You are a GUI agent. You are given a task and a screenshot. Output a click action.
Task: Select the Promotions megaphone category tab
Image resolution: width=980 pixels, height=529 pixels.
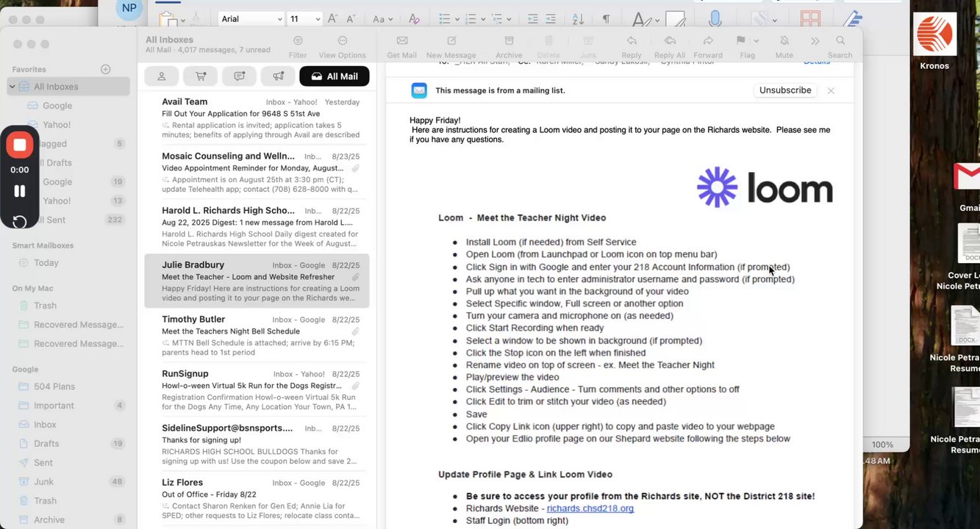coord(278,76)
